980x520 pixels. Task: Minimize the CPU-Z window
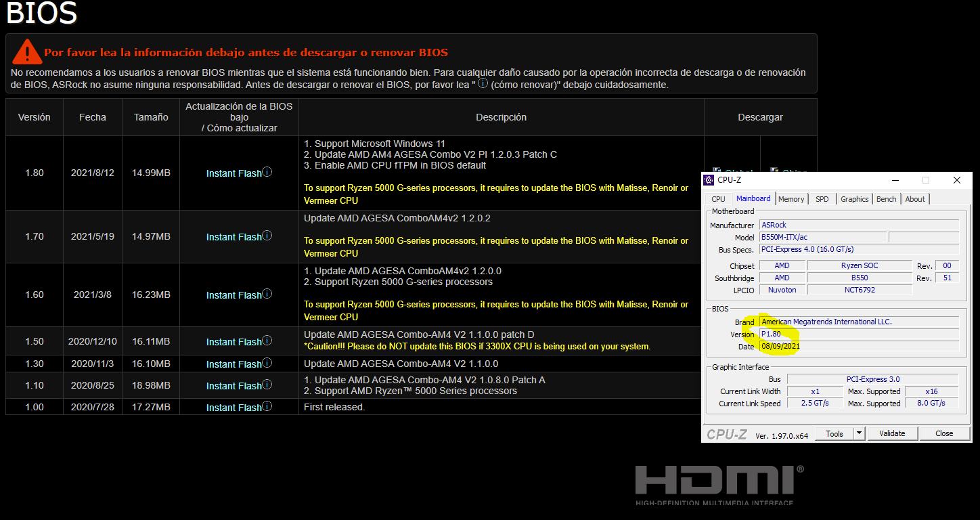[x=895, y=180]
